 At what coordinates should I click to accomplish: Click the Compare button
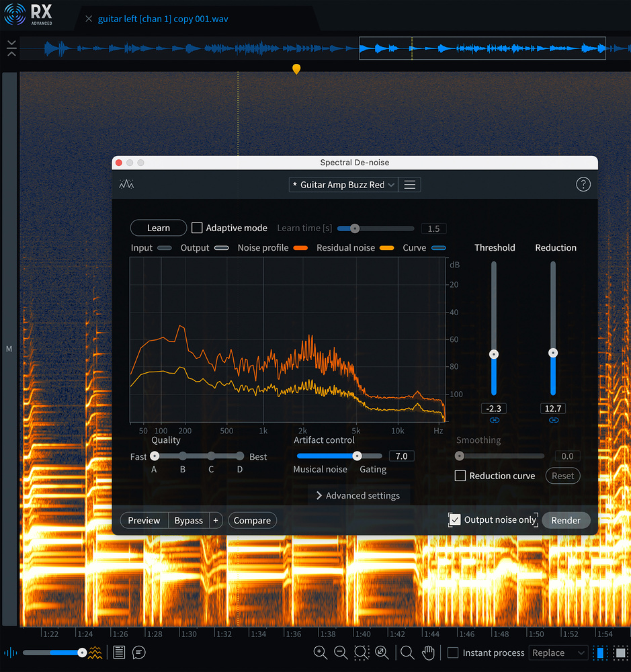pyautogui.click(x=252, y=520)
